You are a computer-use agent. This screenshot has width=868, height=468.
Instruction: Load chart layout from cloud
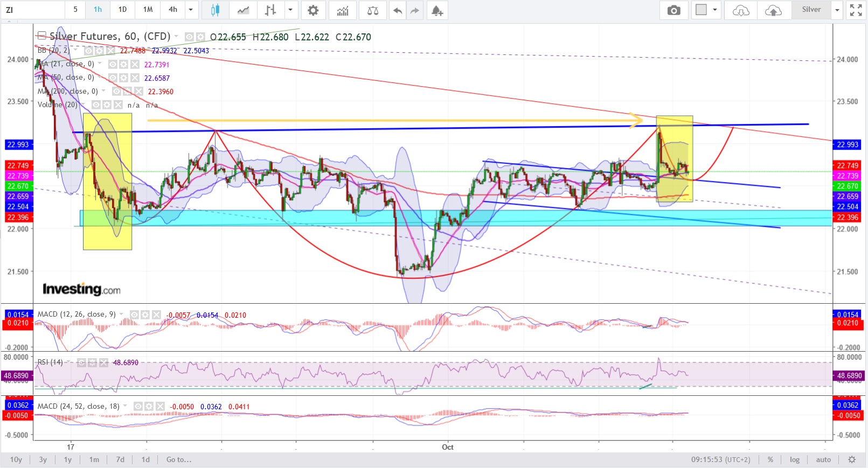[x=741, y=10]
